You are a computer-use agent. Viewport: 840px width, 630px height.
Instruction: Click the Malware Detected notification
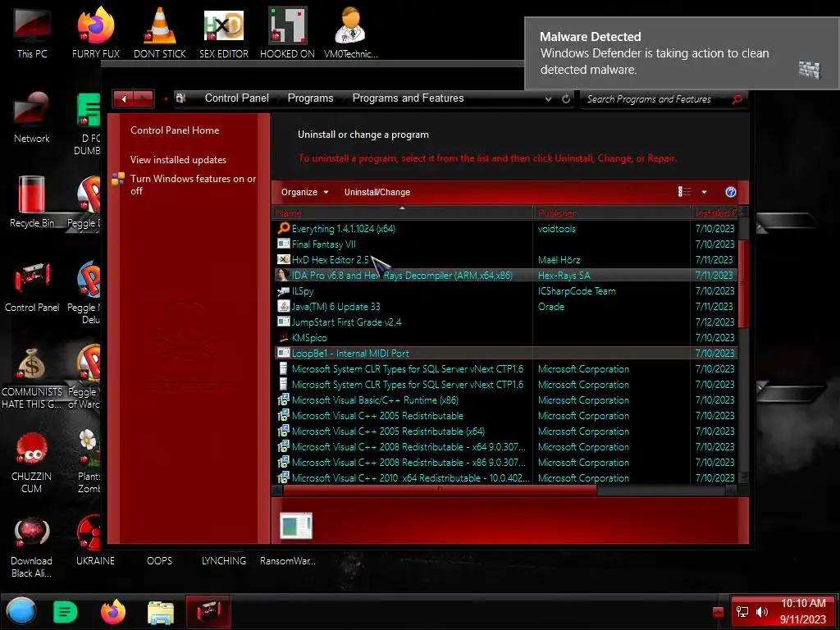click(x=682, y=53)
